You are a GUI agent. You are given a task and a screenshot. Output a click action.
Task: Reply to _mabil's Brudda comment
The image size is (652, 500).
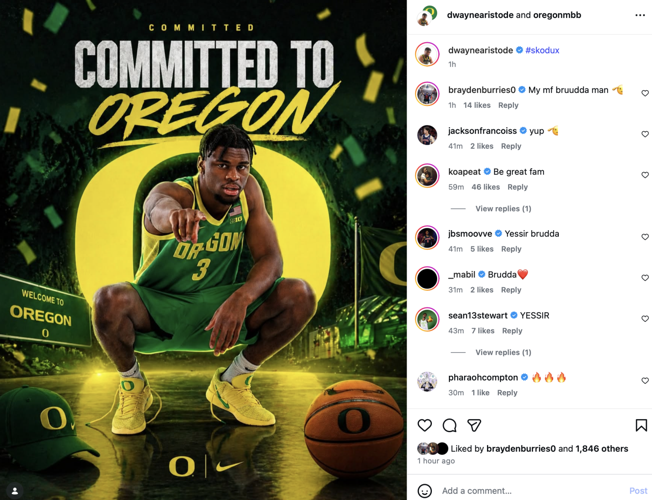(x=511, y=290)
